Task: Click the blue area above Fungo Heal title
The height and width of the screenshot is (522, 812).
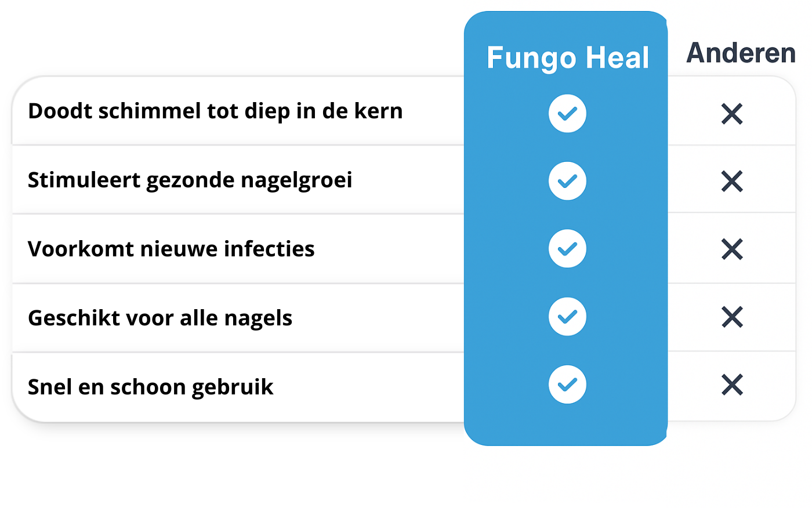Action: tap(566, 26)
